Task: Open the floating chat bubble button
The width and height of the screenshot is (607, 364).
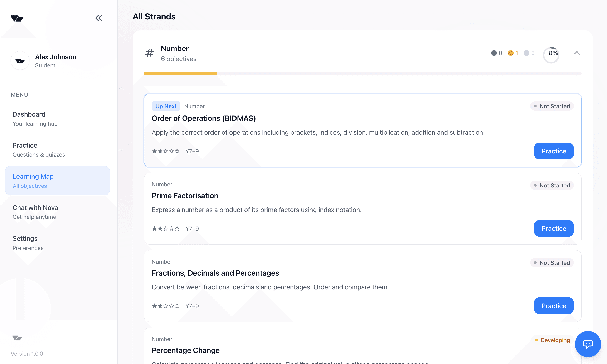Action: point(588,344)
